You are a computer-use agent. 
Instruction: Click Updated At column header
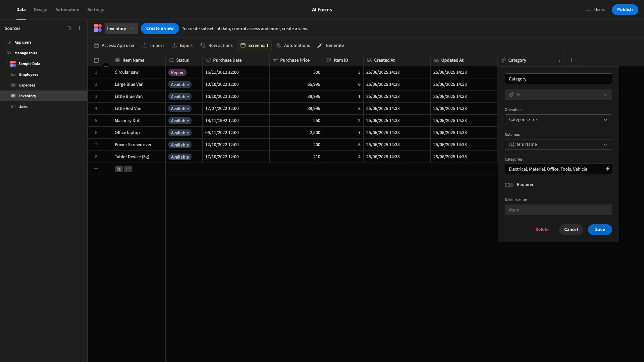pyautogui.click(x=464, y=60)
